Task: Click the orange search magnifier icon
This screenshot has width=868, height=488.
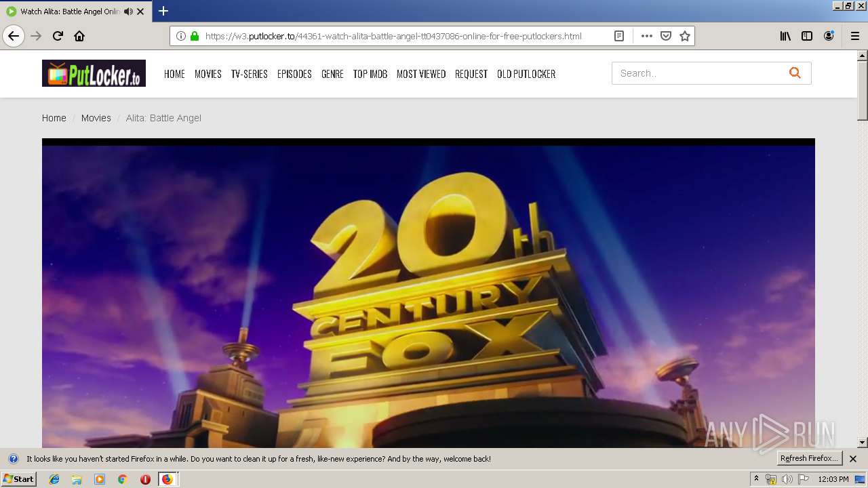Action: 795,73
